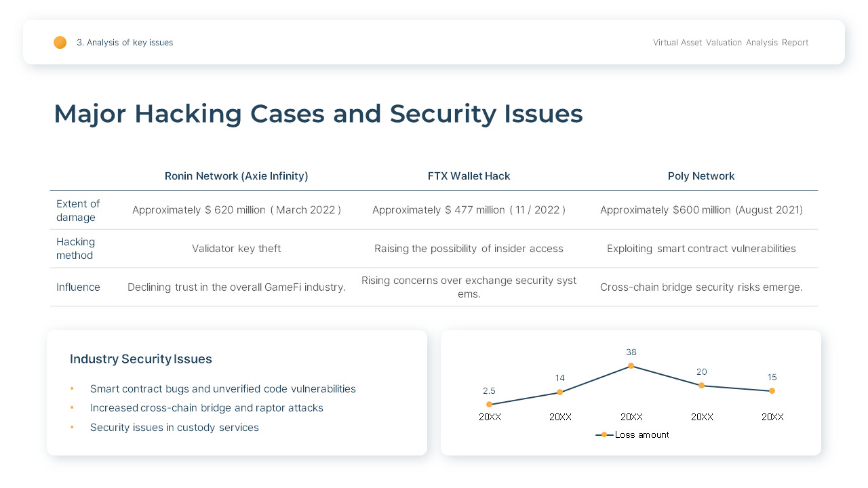868x488 pixels.
Task: Select the '3. Analysis of key issues' breadcrumb
Action: 125,43
